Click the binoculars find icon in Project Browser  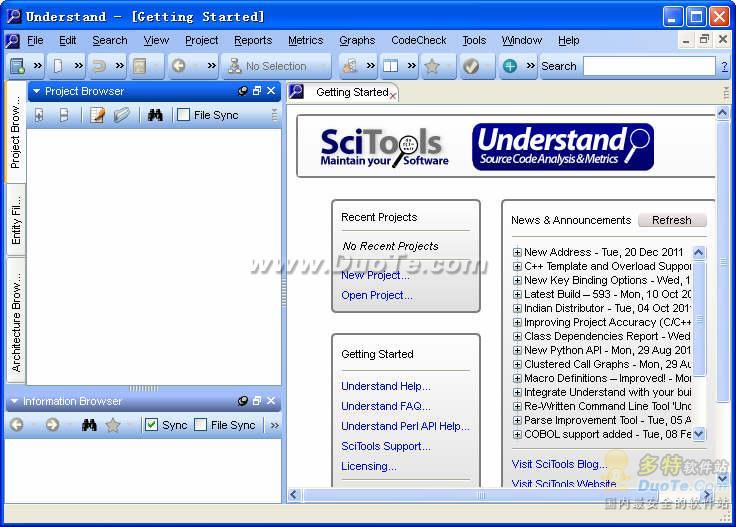pos(155,115)
